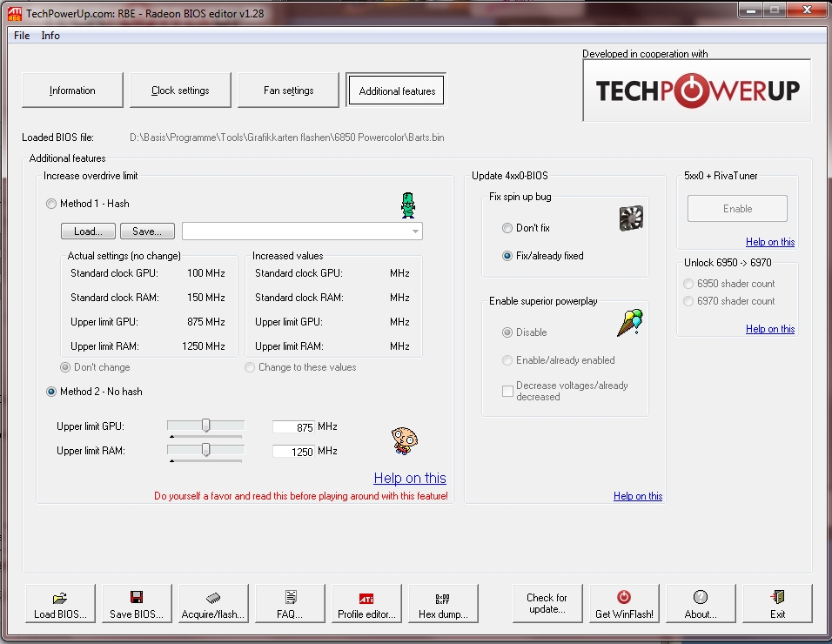
Task: Click the Save... hash button
Action: [147, 231]
